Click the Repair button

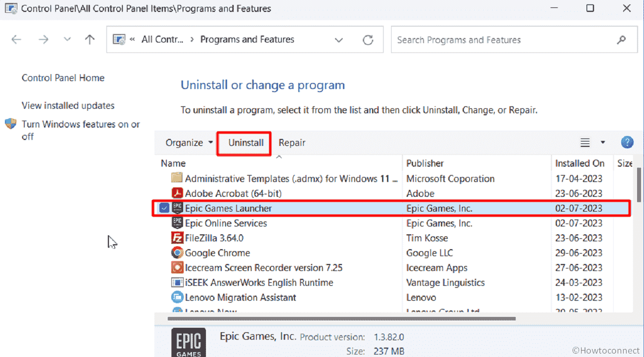[x=292, y=143]
